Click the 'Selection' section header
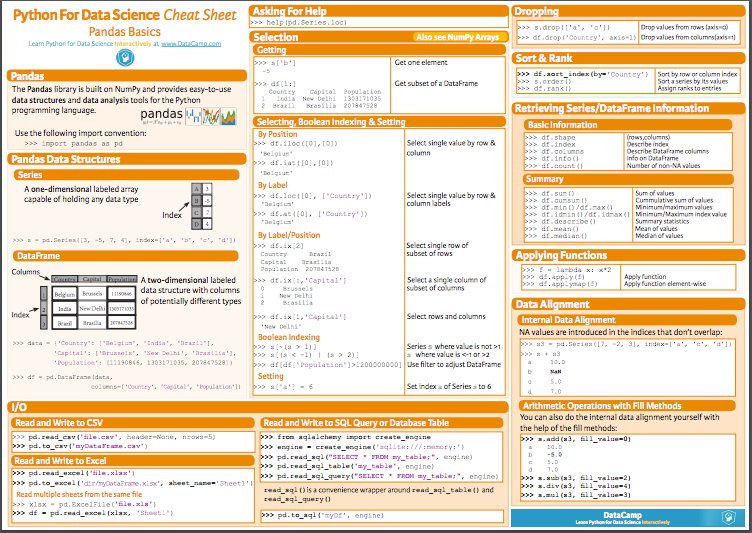 point(378,37)
